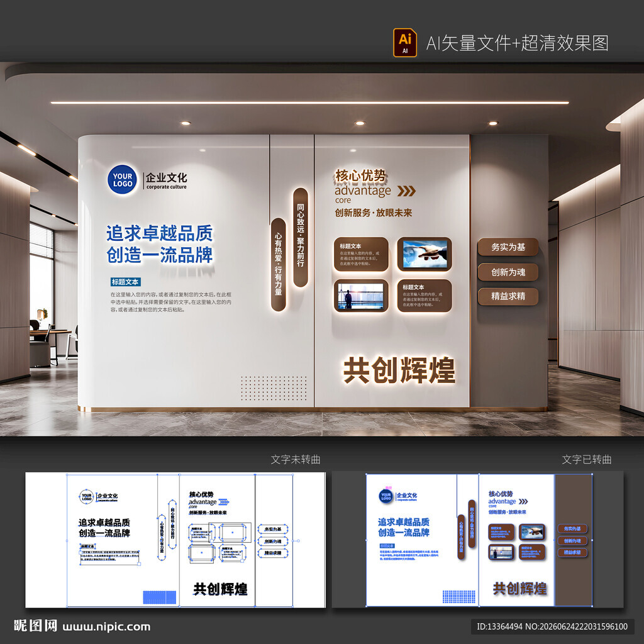This screenshot has height=644, width=644.
Task: Select the 核心优势 heading on the wall
Action: point(360,176)
